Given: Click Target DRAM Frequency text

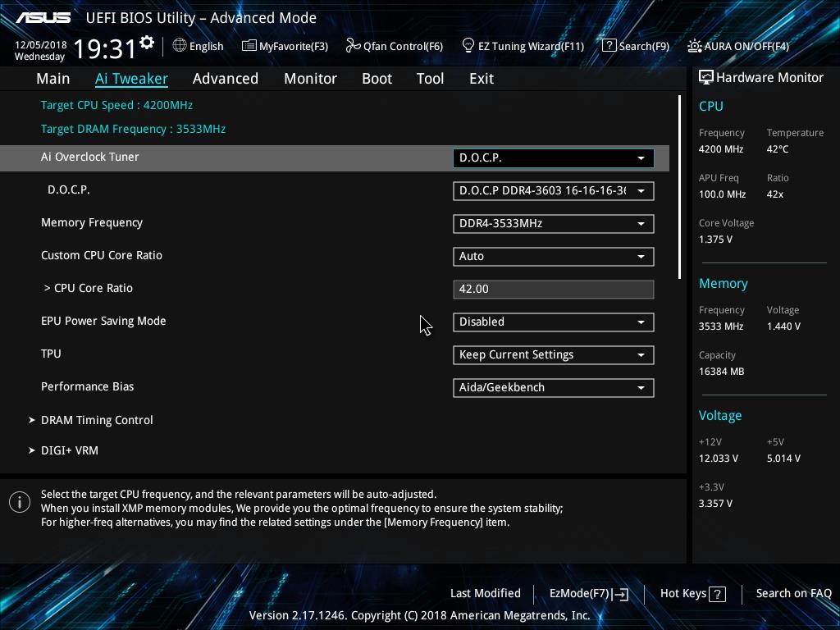Looking at the screenshot, I should point(133,129).
